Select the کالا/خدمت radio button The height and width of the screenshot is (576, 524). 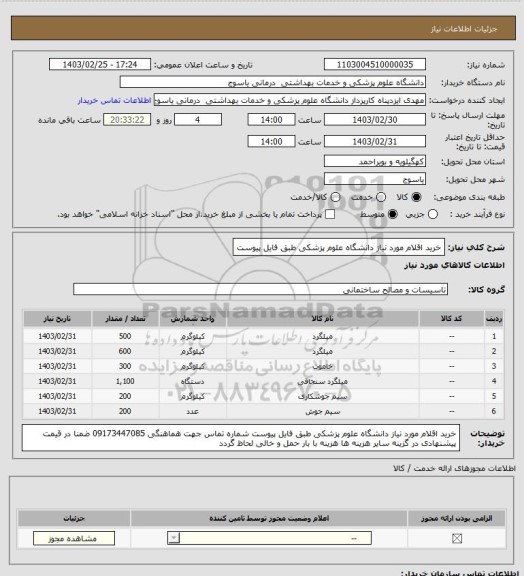pyautogui.click(x=335, y=197)
